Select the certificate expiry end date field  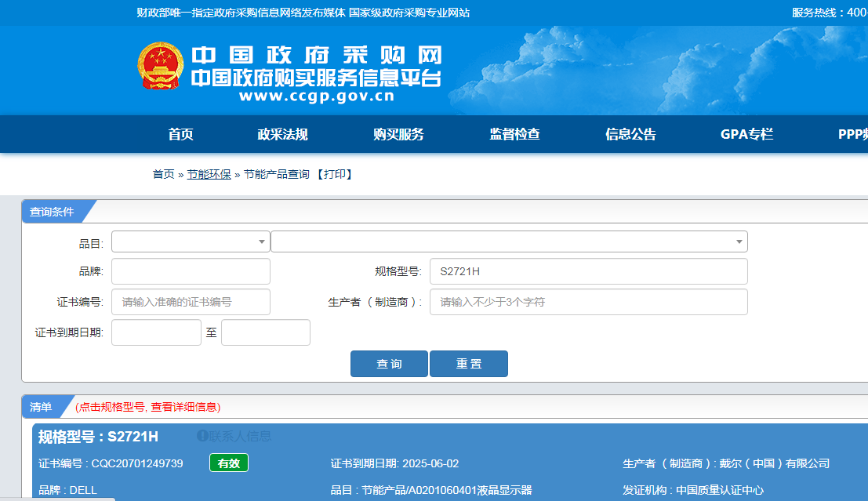coord(266,332)
